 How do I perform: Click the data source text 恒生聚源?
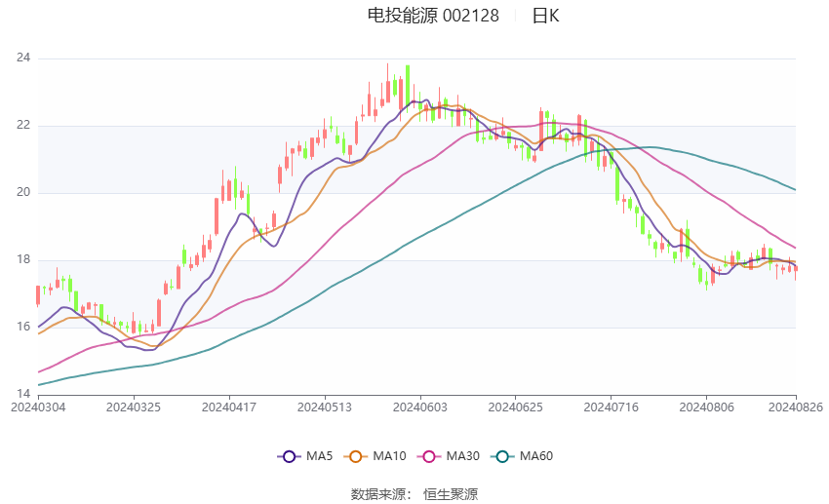[x=451, y=494]
